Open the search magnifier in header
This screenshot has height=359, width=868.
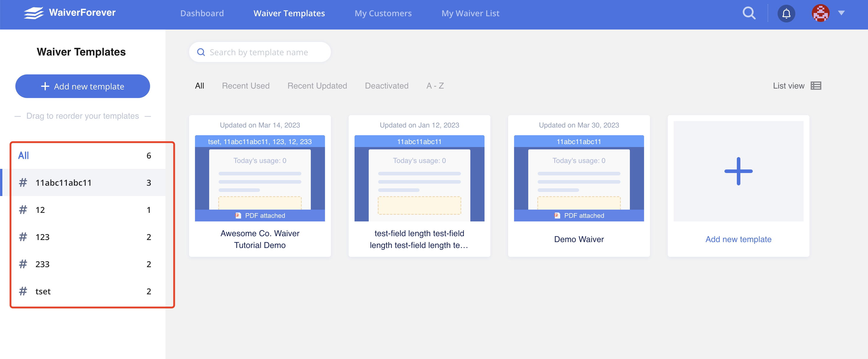(x=749, y=13)
